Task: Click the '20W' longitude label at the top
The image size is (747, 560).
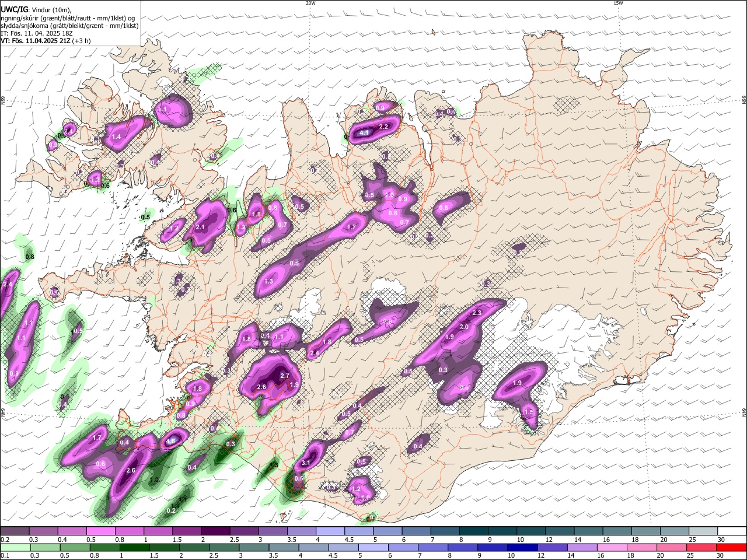Action: click(x=310, y=3)
